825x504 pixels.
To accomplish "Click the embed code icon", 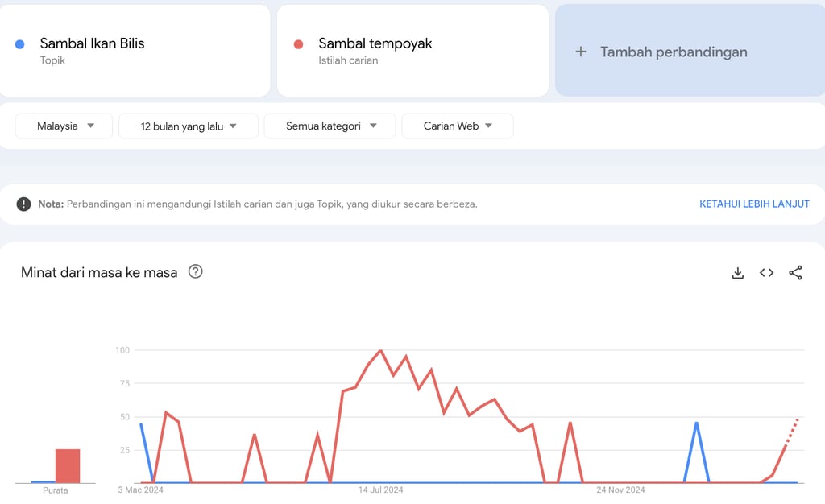I will click(x=766, y=273).
